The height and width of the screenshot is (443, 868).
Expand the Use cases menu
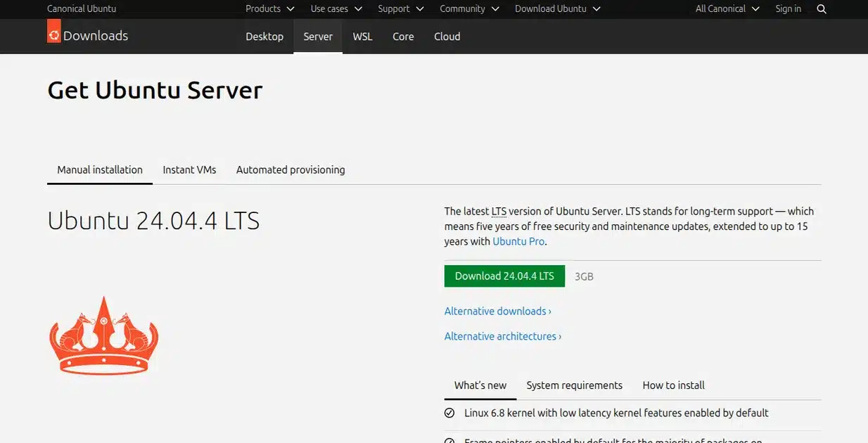click(x=336, y=9)
